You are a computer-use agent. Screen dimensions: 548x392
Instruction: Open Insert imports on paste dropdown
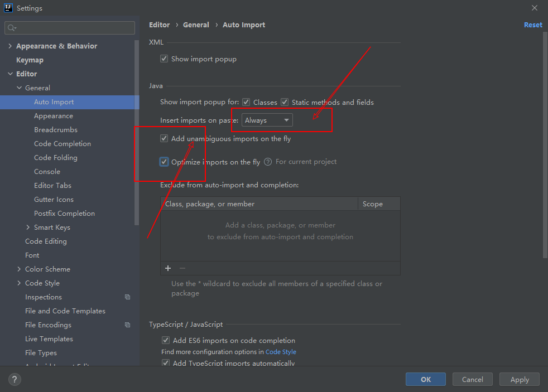[x=267, y=120]
